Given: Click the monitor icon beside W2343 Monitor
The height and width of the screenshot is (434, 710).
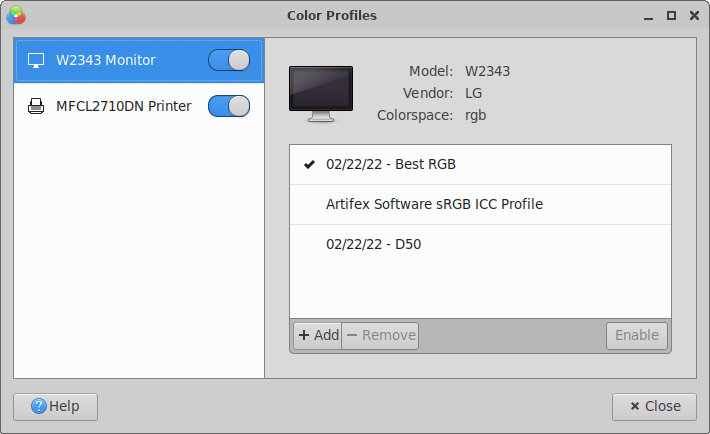Looking at the screenshot, I should (x=36, y=61).
